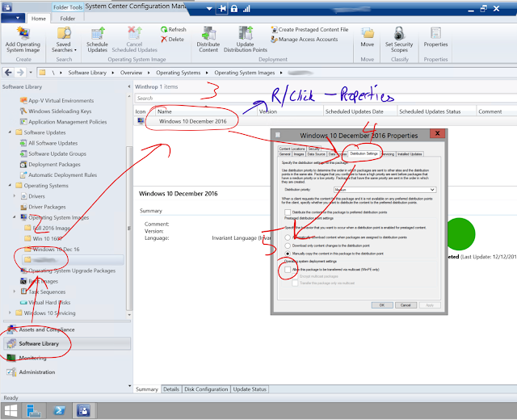Click the Add Operating System Image icon

[23, 33]
